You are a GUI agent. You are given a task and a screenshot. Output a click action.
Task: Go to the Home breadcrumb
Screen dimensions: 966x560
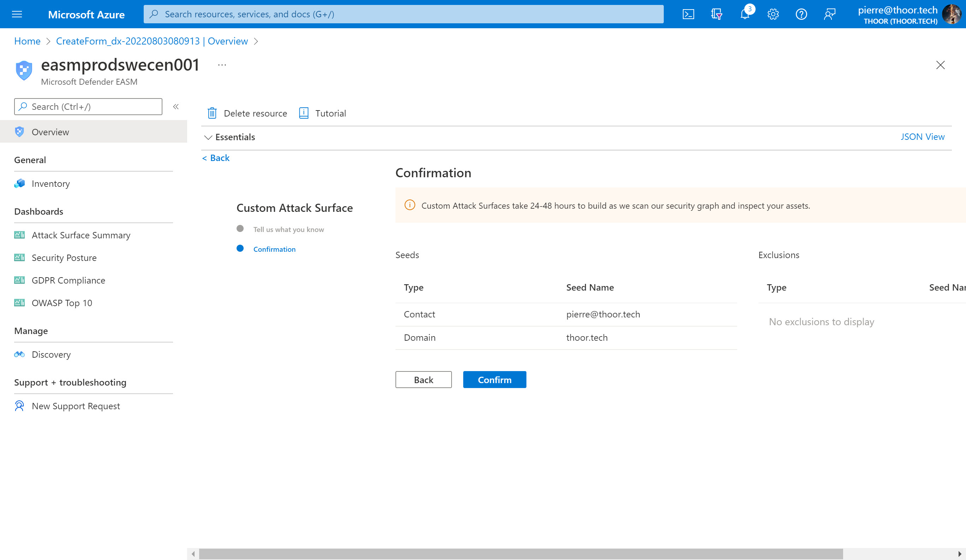[x=27, y=41]
